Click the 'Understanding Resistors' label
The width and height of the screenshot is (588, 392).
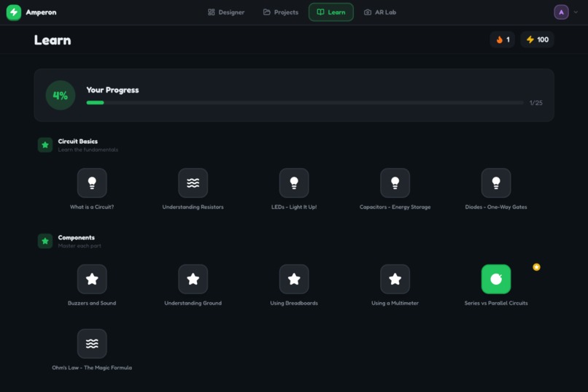click(x=193, y=207)
